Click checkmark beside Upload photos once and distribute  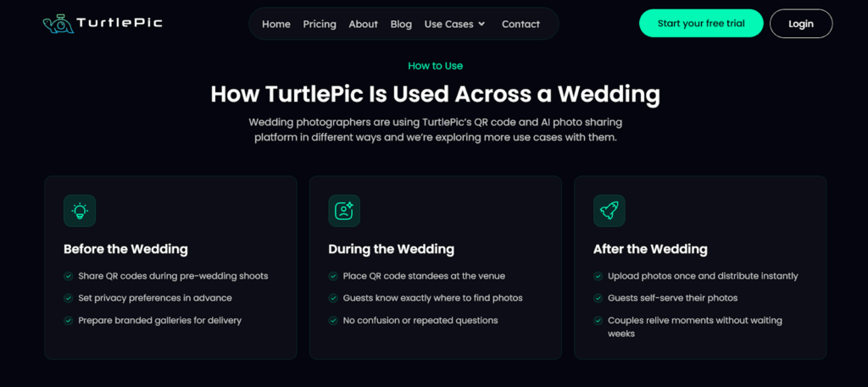click(x=598, y=276)
